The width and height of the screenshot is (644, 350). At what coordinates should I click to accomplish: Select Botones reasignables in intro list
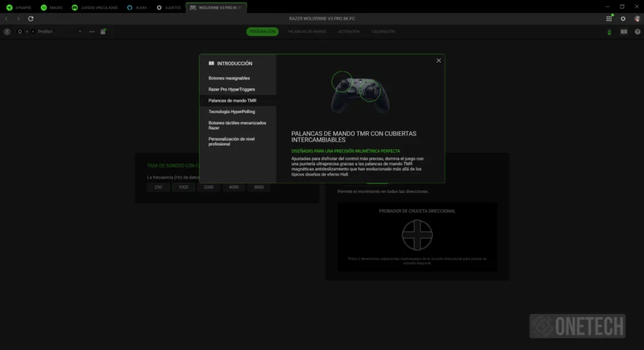click(x=238, y=78)
